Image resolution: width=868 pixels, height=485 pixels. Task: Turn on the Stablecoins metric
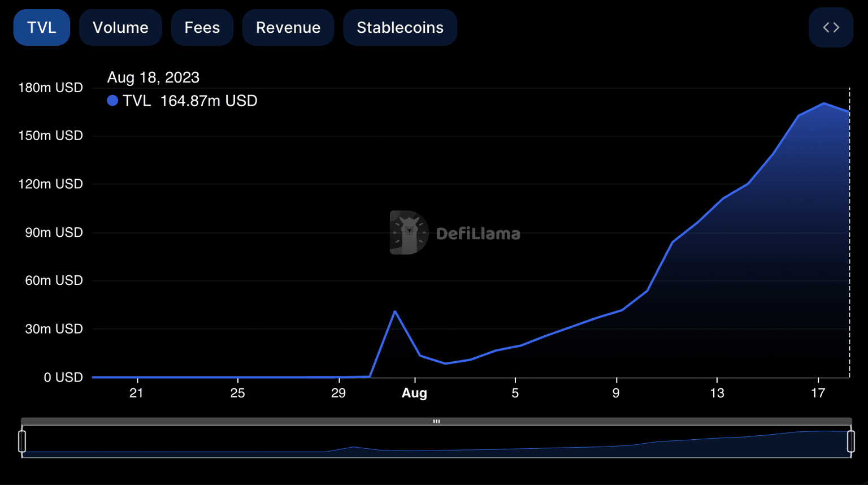pyautogui.click(x=400, y=28)
